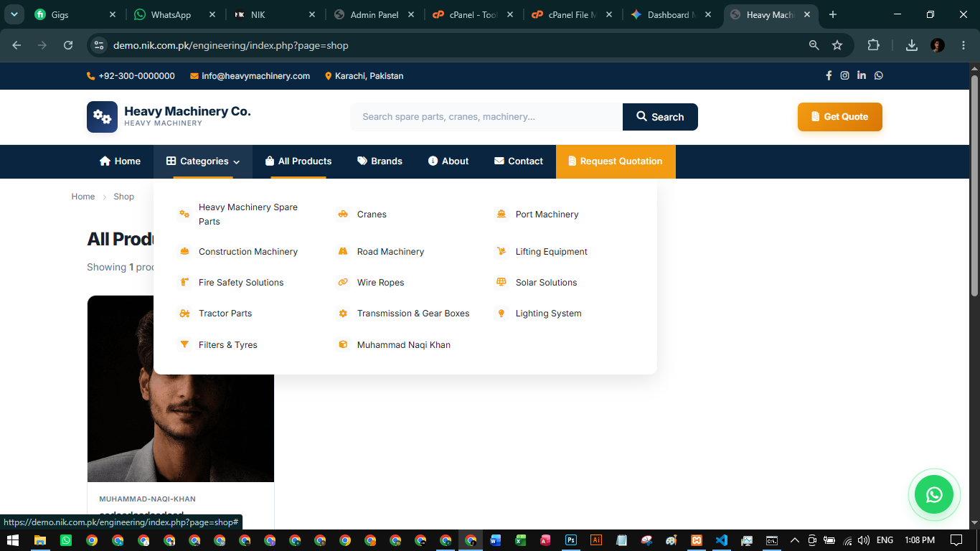Open the Chrome three-dot menu
Screen dimensions: 980x551
click(x=962, y=45)
